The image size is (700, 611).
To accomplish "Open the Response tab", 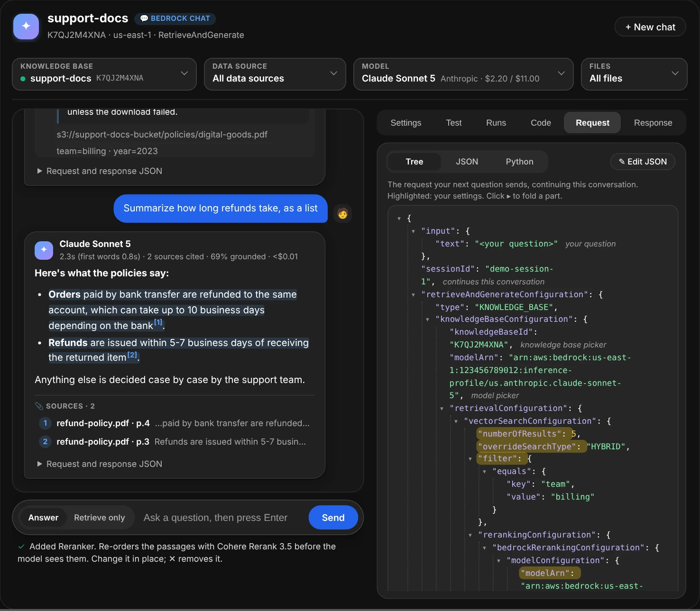I will pos(653,123).
